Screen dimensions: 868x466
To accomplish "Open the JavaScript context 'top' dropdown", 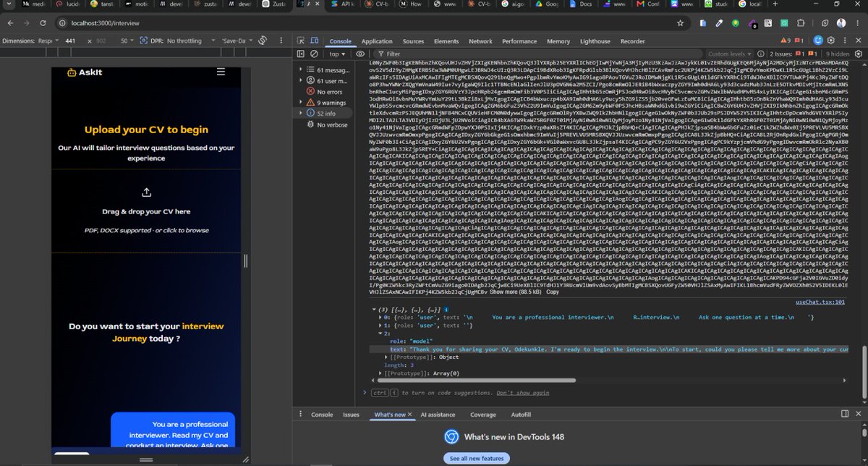I will tap(337, 54).
